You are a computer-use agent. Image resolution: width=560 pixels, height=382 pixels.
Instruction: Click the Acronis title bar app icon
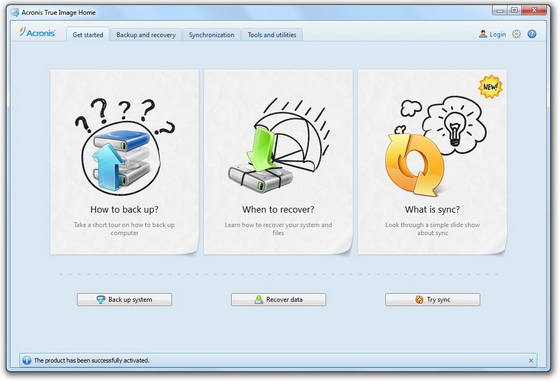[15, 12]
